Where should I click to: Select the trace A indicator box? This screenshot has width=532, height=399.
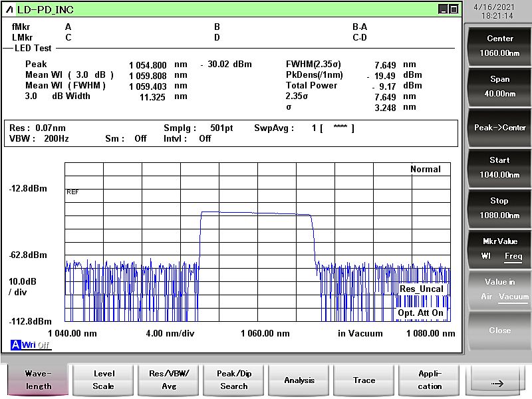click(15, 344)
